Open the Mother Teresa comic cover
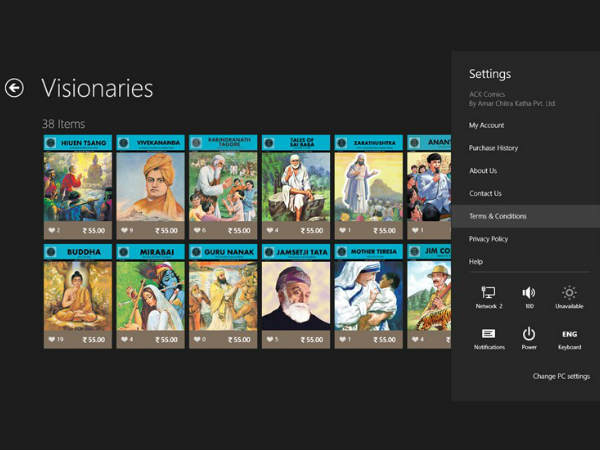The image size is (600, 450). tap(368, 296)
